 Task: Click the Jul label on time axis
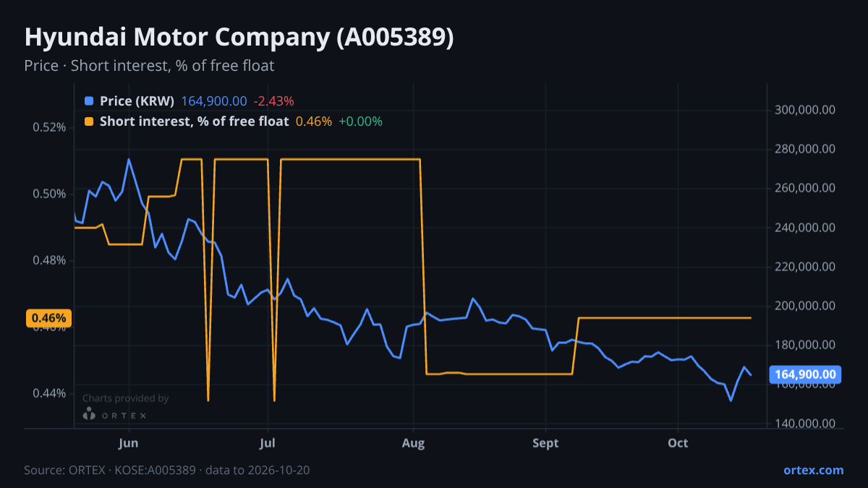268,443
